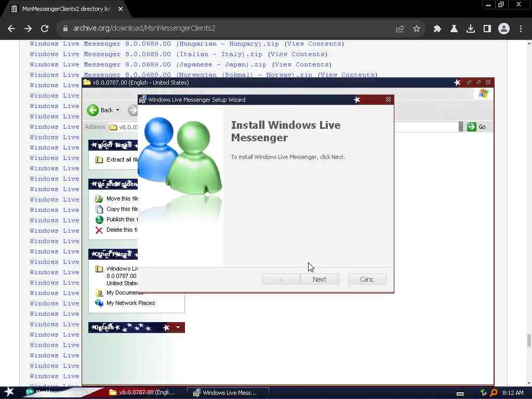Click the browser back arrow

11,29
